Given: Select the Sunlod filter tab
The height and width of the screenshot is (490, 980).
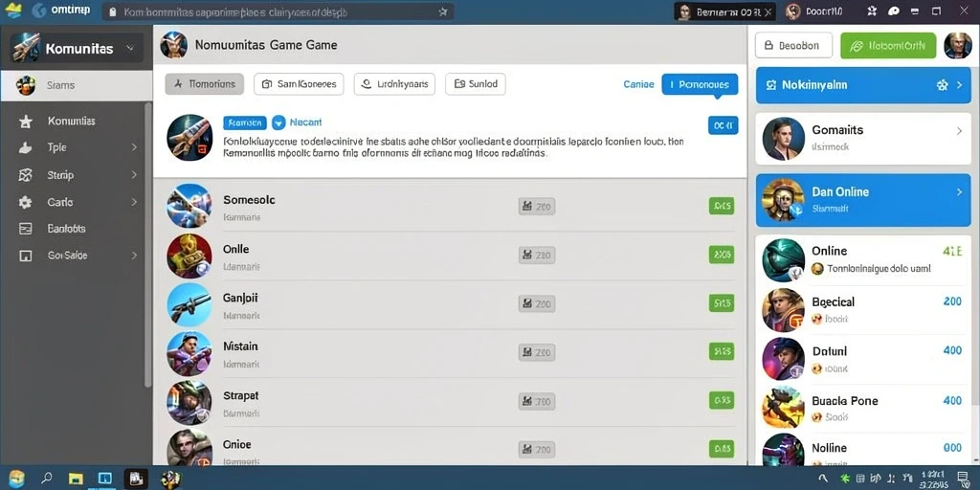Looking at the screenshot, I should [476, 84].
